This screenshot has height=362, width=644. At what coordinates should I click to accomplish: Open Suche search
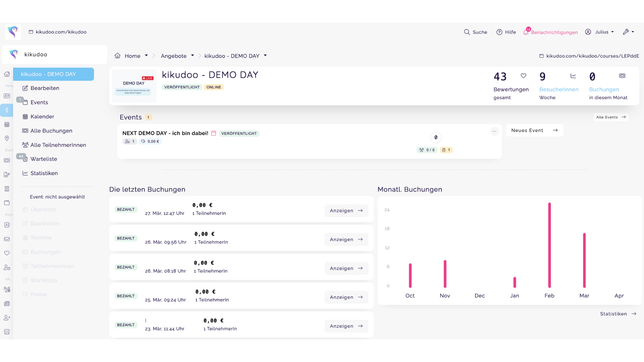click(475, 32)
